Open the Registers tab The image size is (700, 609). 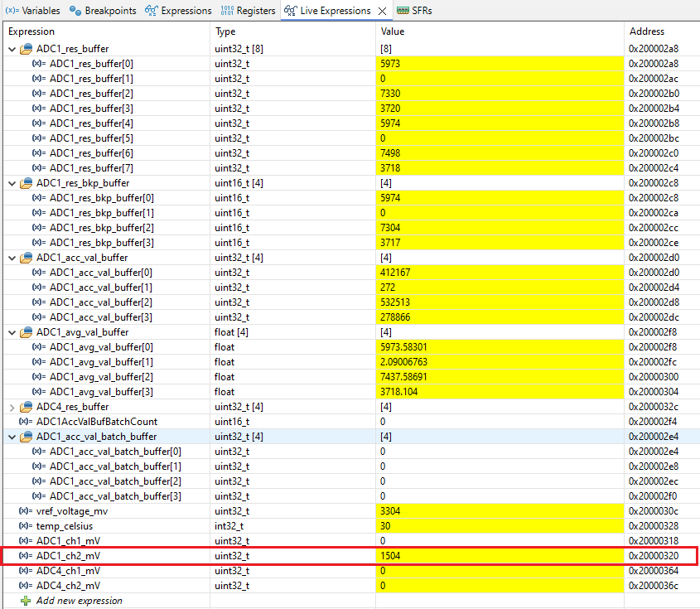249,10
